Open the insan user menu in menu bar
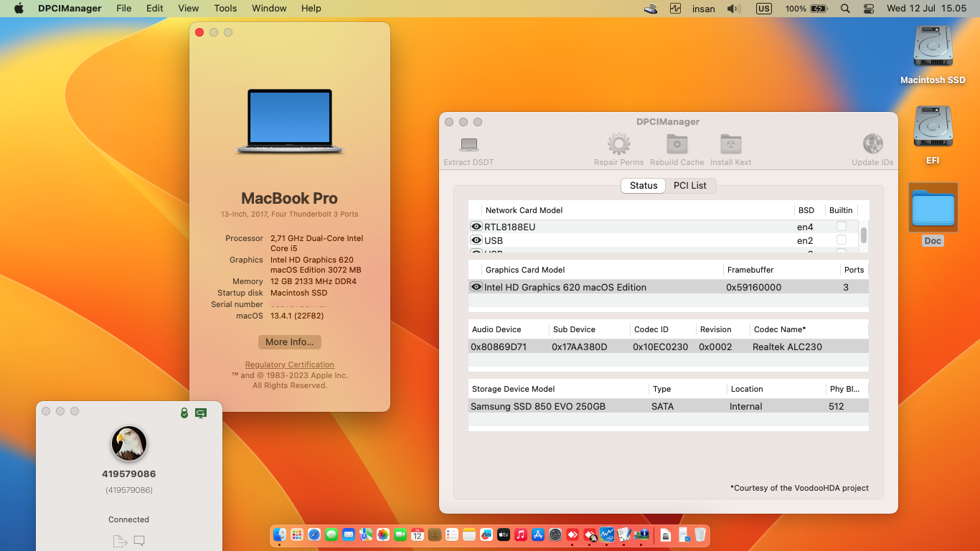Image resolution: width=980 pixels, height=551 pixels. 704,9
